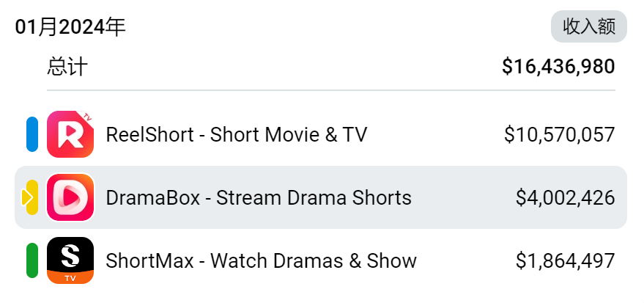The width and height of the screenshot is (644, 303).
Task: Click the green ShortMax color marker
Action: pyautogui.click(x=32, y=260)
